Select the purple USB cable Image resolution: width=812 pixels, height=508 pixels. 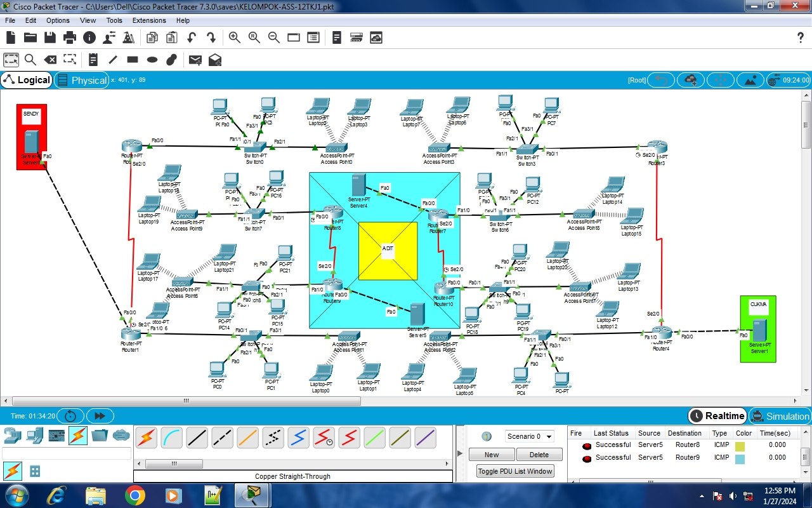[425, 438]
